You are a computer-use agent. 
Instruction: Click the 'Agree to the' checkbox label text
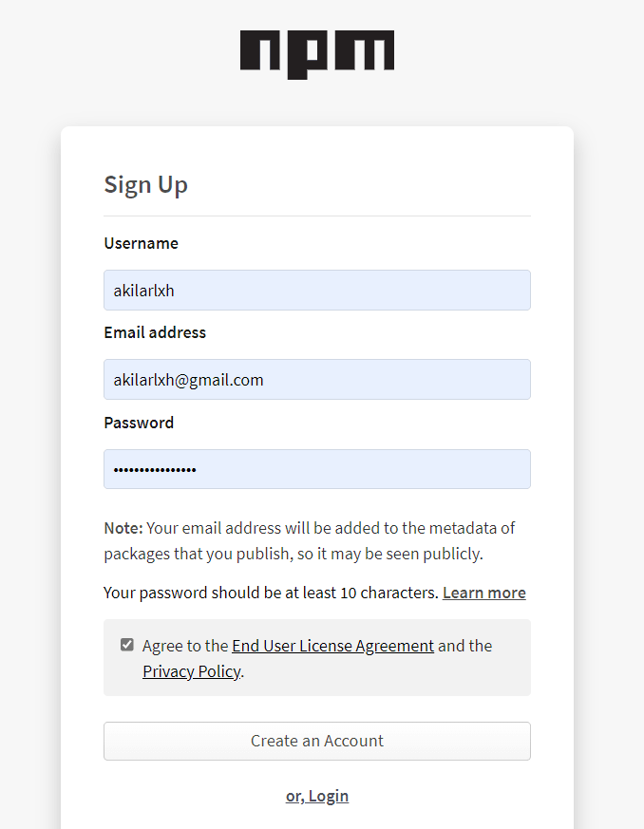(x=184, y=646)
